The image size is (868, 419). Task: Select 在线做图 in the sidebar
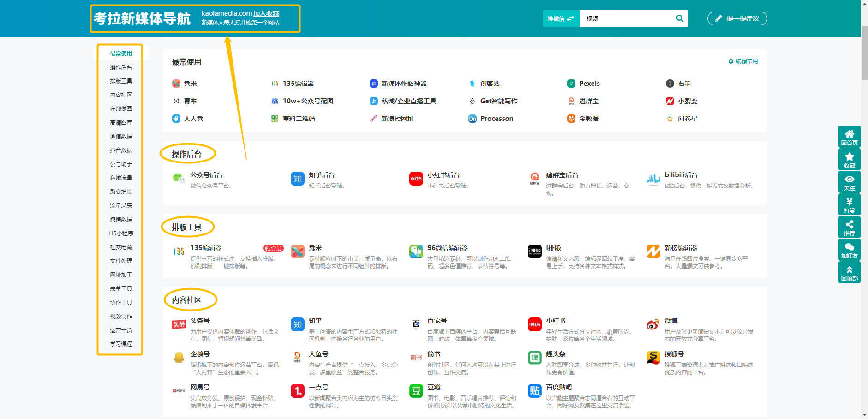click(x=121, y=109)
